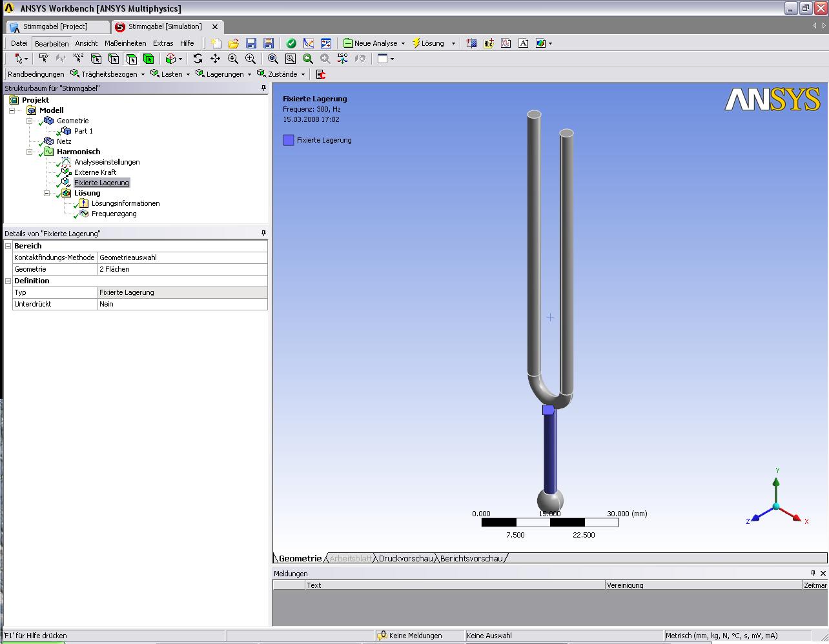Click the green checkmark toolbar icon
Viewport: 829px width, 644px height.
(x=291, y=43)
